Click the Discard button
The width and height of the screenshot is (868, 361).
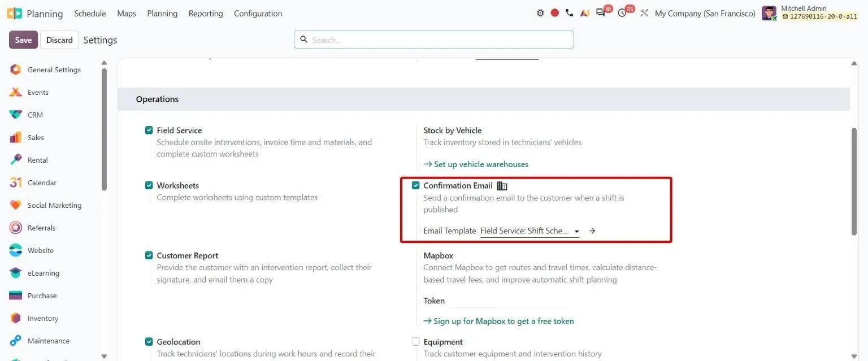(59, 40)
